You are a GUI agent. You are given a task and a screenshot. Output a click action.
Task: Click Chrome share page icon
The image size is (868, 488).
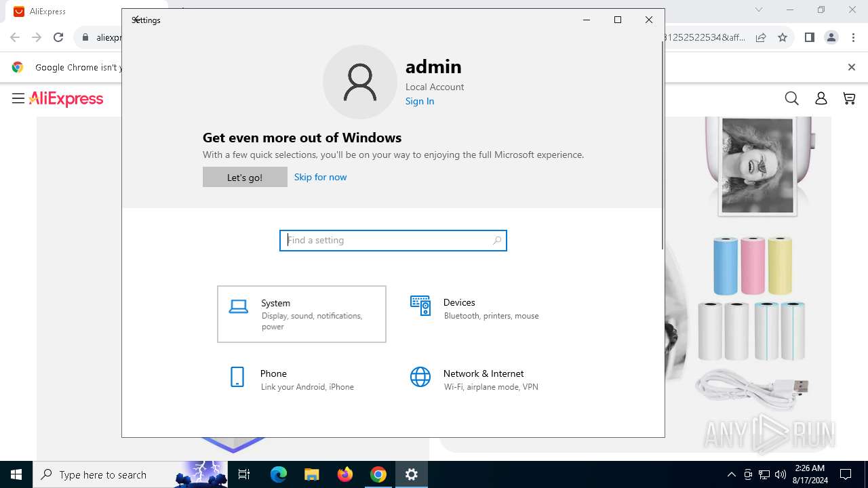pyautogui.click(x=761, y=37)
